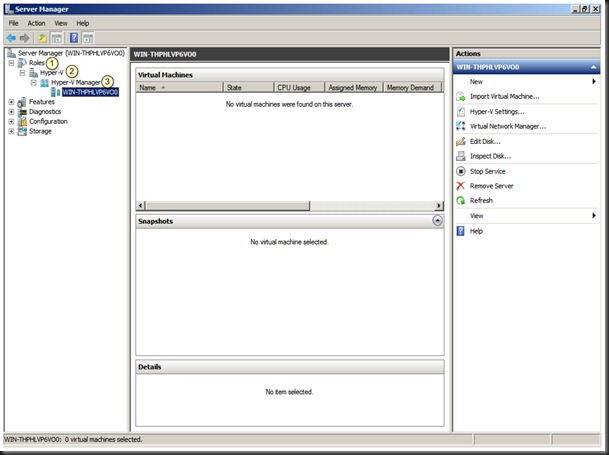Click the Features tree icon

click(x=22, y=102)
